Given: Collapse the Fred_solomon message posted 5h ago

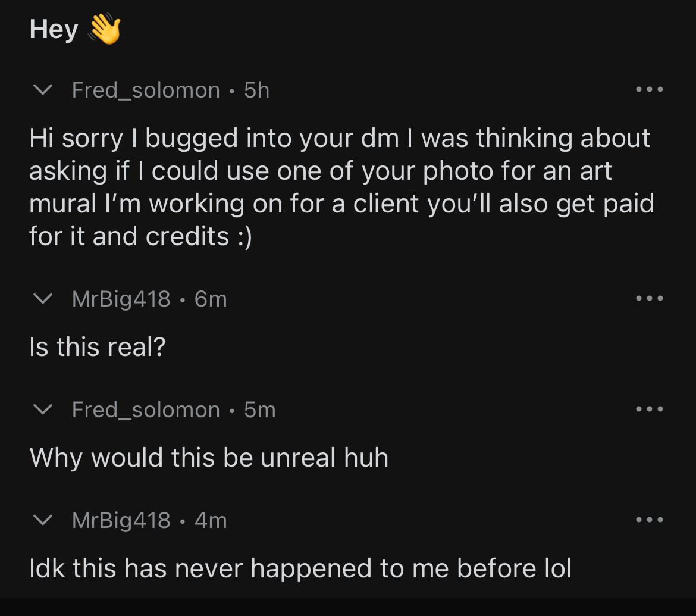Looking at the screenshot, I should 42,90.
